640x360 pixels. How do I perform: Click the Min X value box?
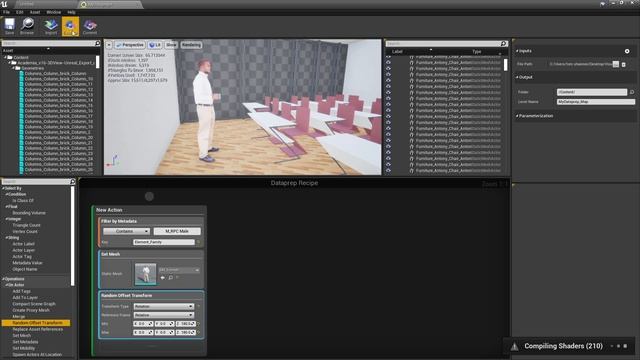coord(143,324)
